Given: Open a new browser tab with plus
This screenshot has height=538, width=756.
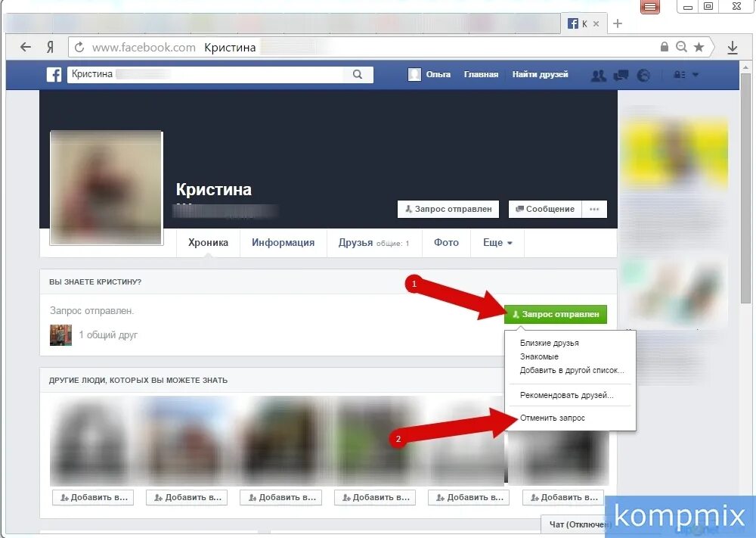Looking at the screenshot, I should click(x=618, y=23).
